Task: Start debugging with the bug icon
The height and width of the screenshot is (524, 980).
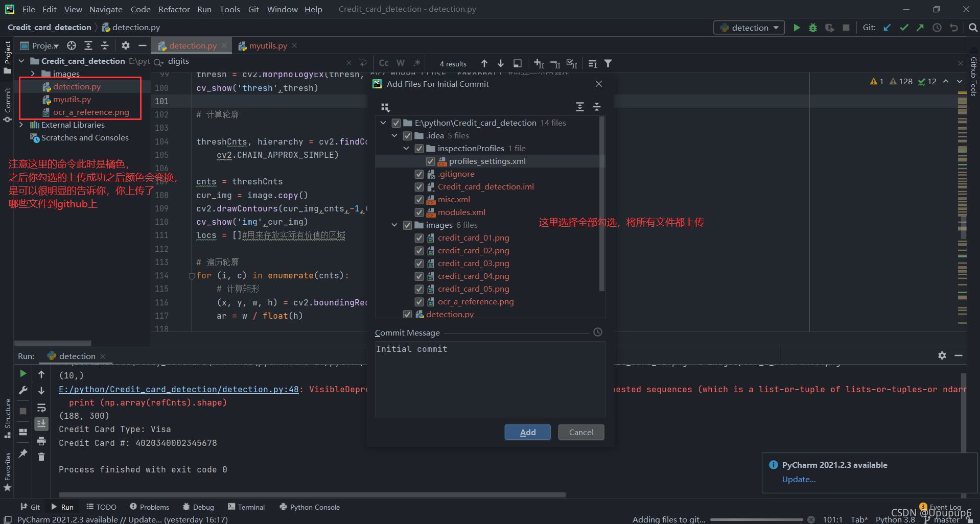Action: tap(813, 28)
